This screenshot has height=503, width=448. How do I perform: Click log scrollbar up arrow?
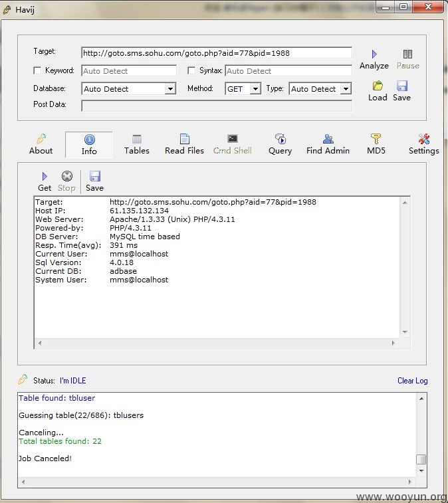421,399
